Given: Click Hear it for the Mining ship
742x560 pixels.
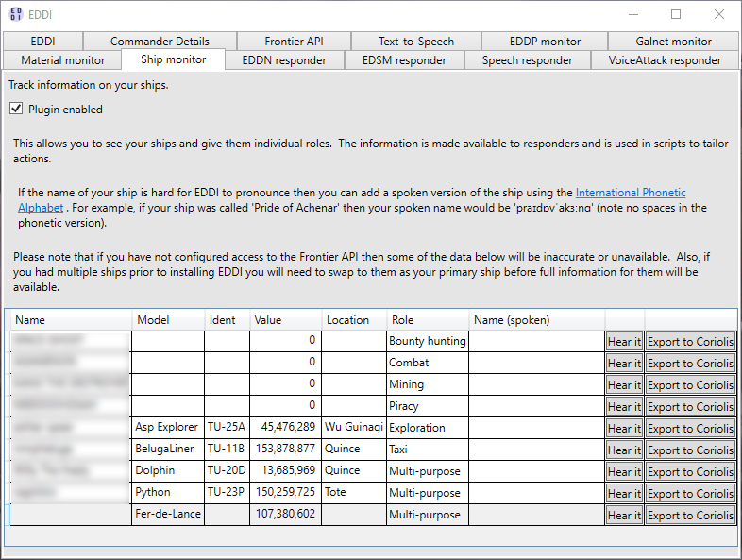Looking at the screenshot, I should click(x=624, y=385).
